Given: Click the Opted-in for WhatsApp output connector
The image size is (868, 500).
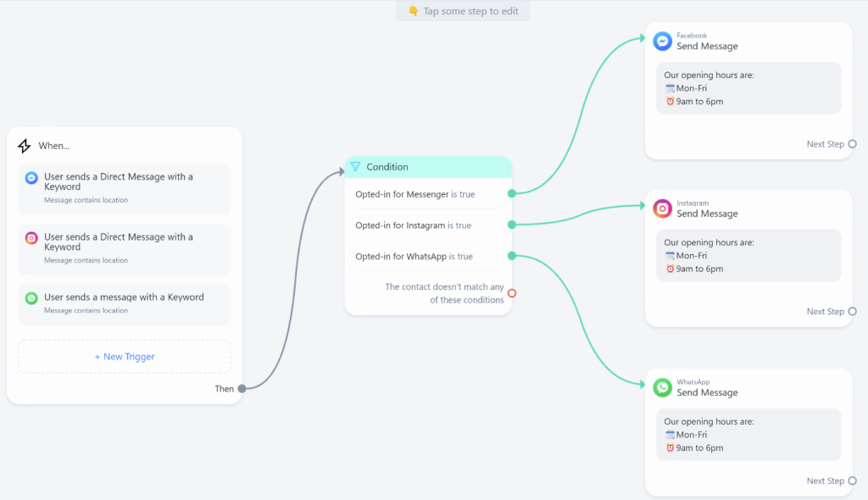Looking at the screenshot, I should coord(512,255).
